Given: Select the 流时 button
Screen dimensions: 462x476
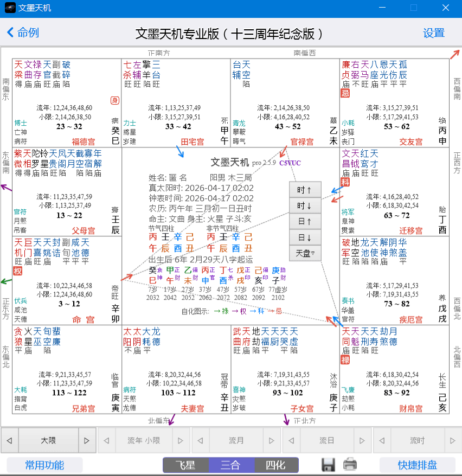Looking at the screenshot, I should (418, 440).
